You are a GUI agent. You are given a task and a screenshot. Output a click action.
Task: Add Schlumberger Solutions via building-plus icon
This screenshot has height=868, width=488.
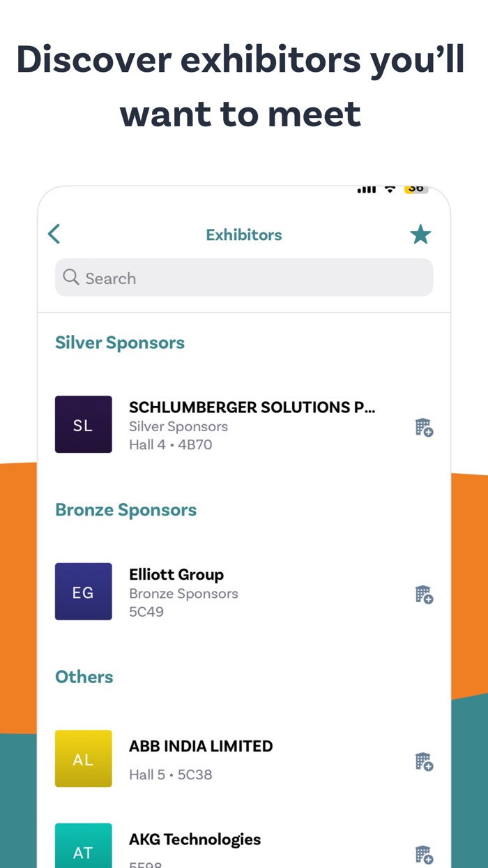[424, 427]
